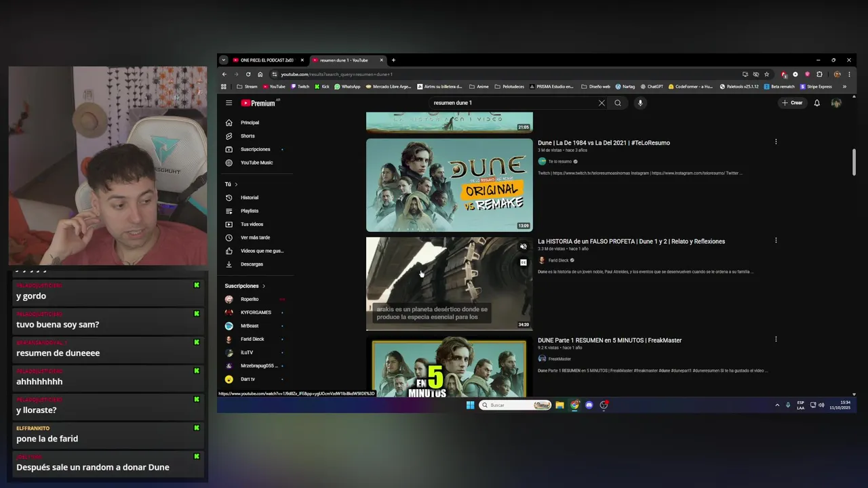Open the Pelotudeces bookmarks folder

[x=509, y=87]
